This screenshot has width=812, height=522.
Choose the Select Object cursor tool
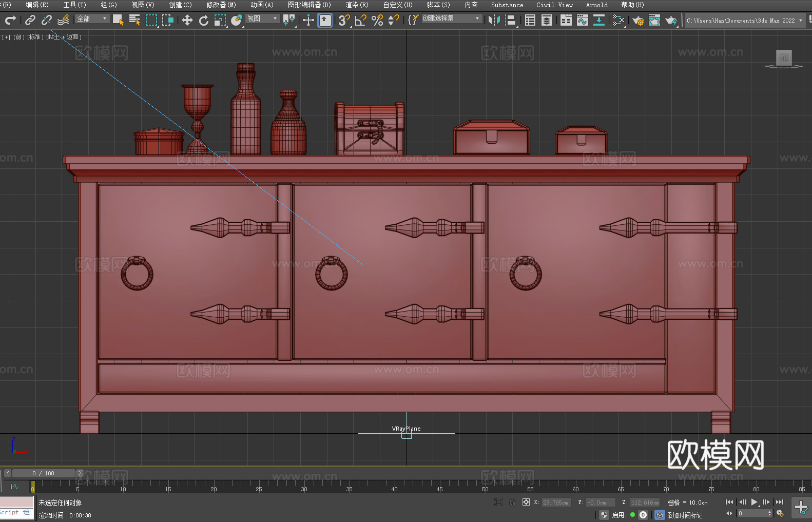click(118, 20)
